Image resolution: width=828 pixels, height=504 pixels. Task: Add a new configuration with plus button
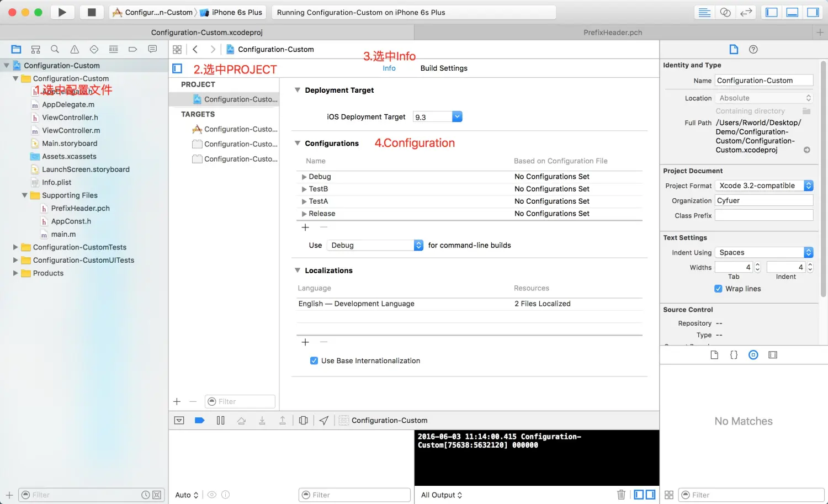(305, 227)
